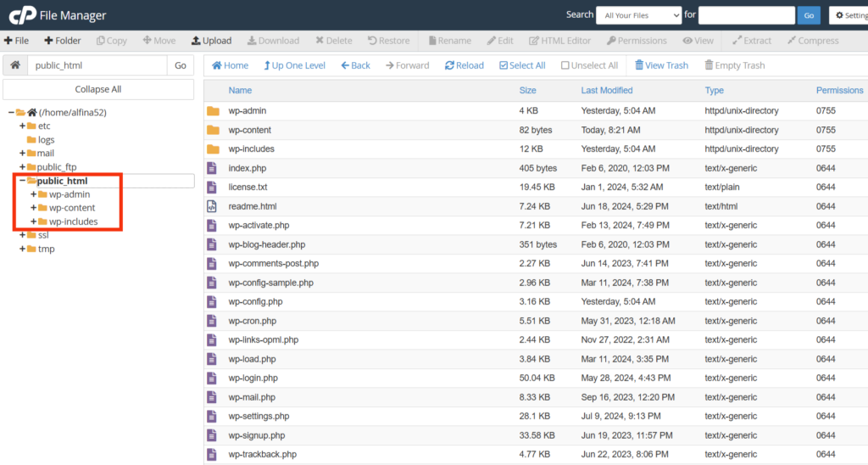Click the Unselect All checkbox
Screen dimensions: 868x465
565,65
